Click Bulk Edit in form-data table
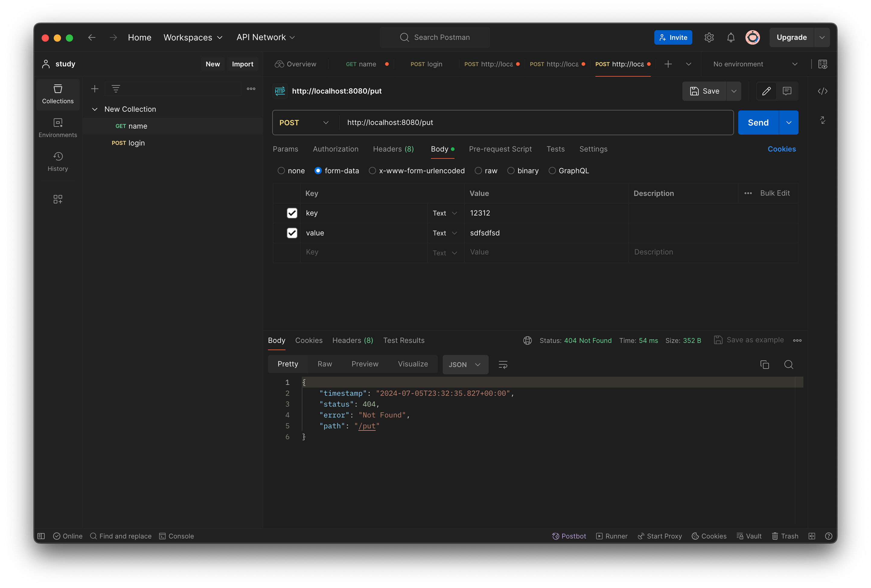 tap(775, 193)
